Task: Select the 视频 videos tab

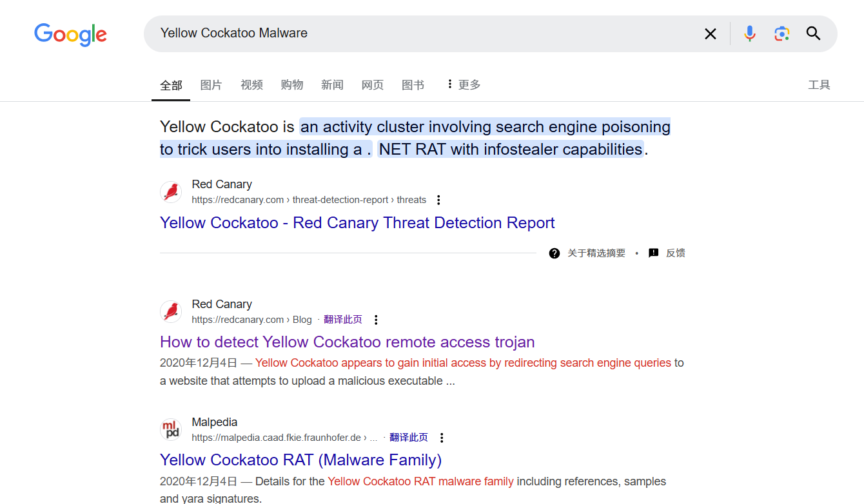Action: click(251, 84)
